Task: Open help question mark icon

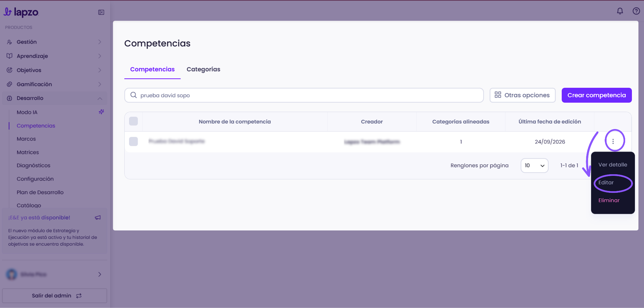Action: point(636,11)
